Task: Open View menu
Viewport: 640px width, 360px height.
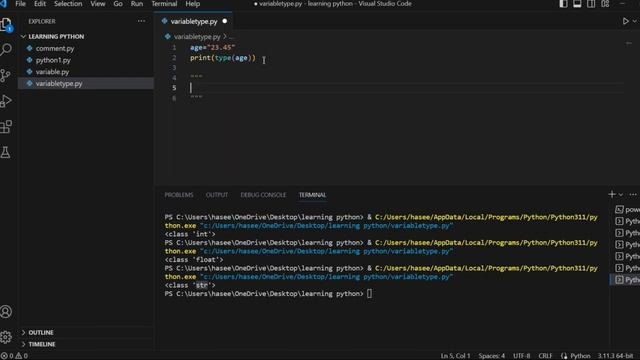Action: click(98, 4)
